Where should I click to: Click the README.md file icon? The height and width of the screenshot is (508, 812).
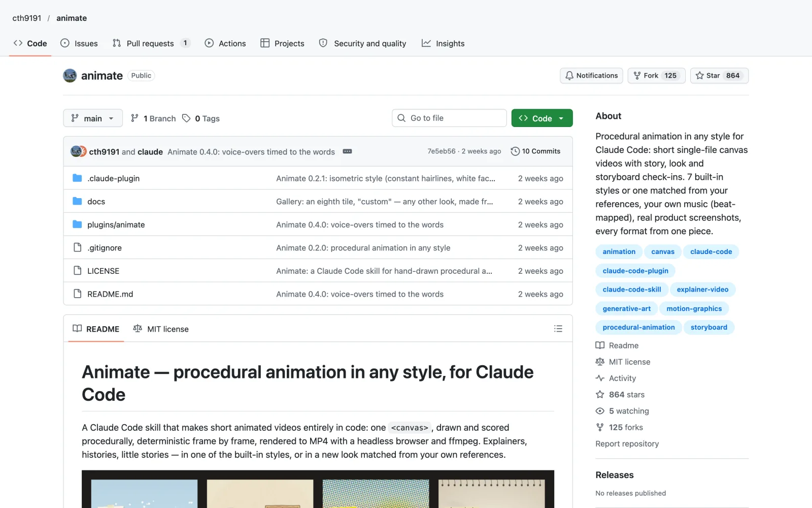[77, 294]
